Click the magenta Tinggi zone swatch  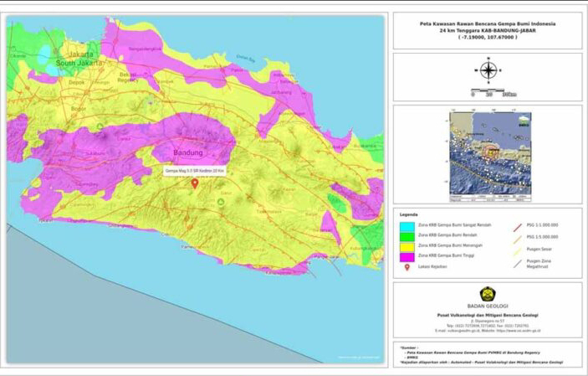click(406, 257)
